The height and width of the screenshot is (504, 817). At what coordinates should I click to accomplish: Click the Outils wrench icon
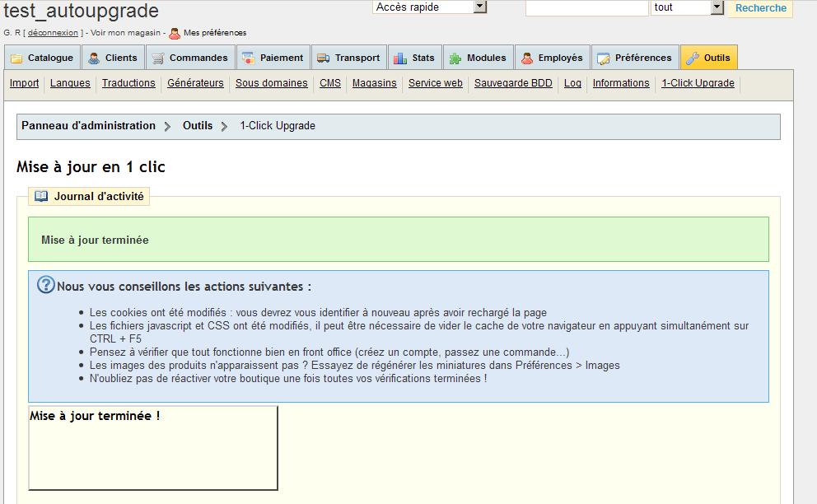(693, 58)
